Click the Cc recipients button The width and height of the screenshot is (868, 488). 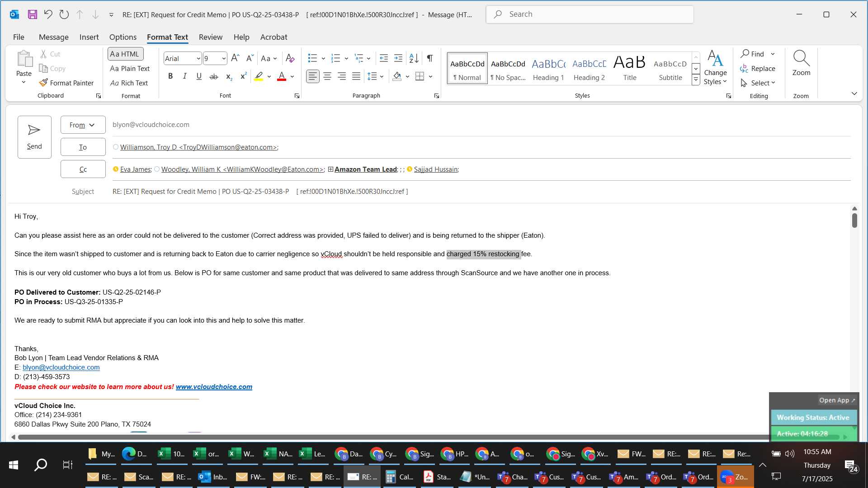[x=83, y=169]
